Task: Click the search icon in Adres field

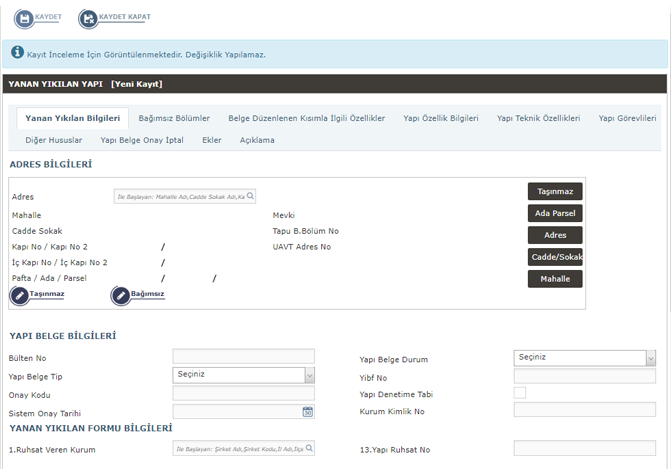Action: coord(250,197)
